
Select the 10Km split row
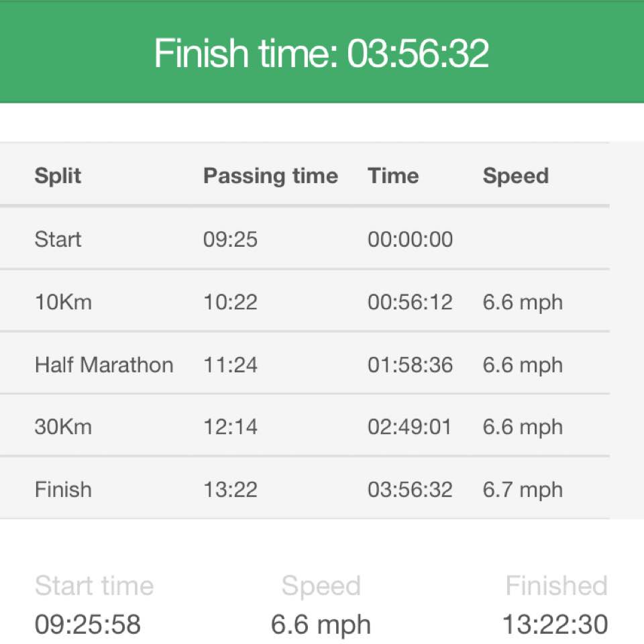(x=305, y=301)
